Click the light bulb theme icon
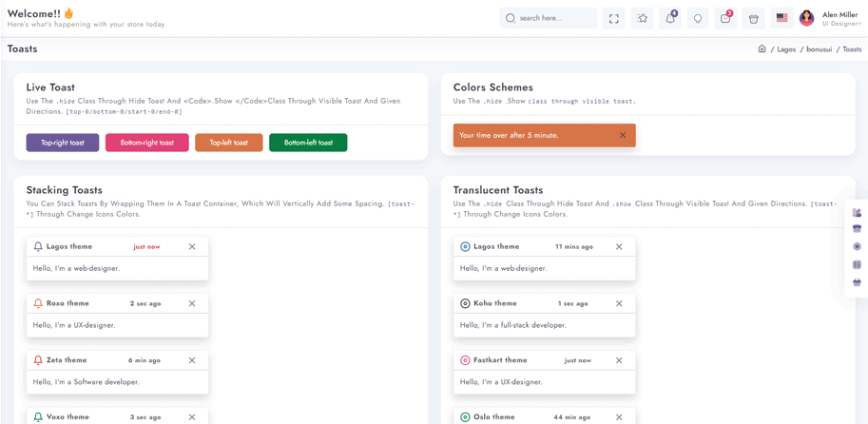 tap(698, 18)
